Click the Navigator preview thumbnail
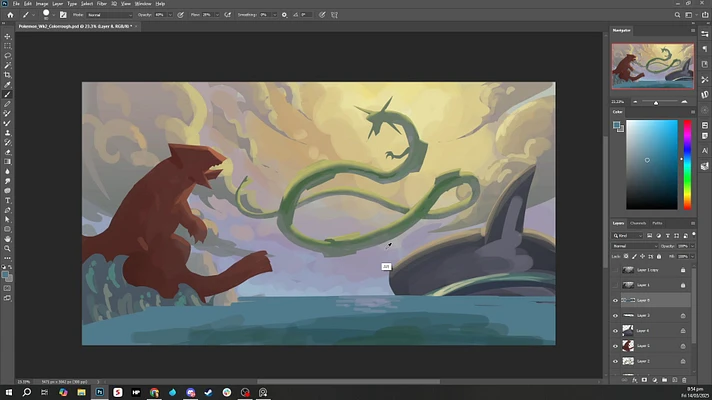Image resolution: width=712 pixels, height=400 pixels. coord(653,66)
